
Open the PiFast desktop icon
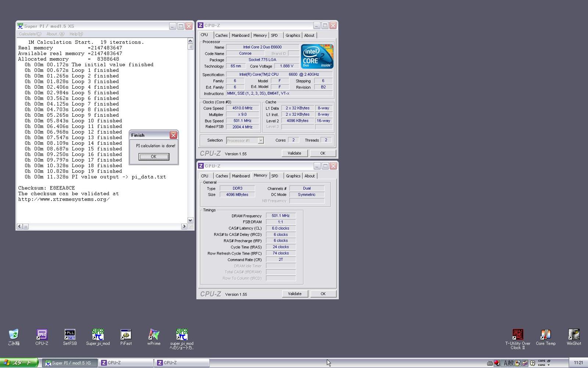(126, 337)
